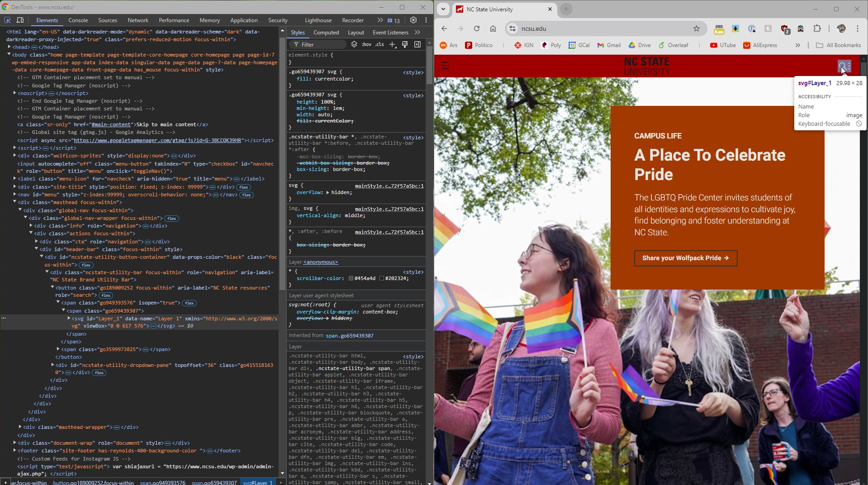Open DevTools three-dot customize menu
Image resolution: width=868 pixels, height=485 pixels.
coord(426,20)
